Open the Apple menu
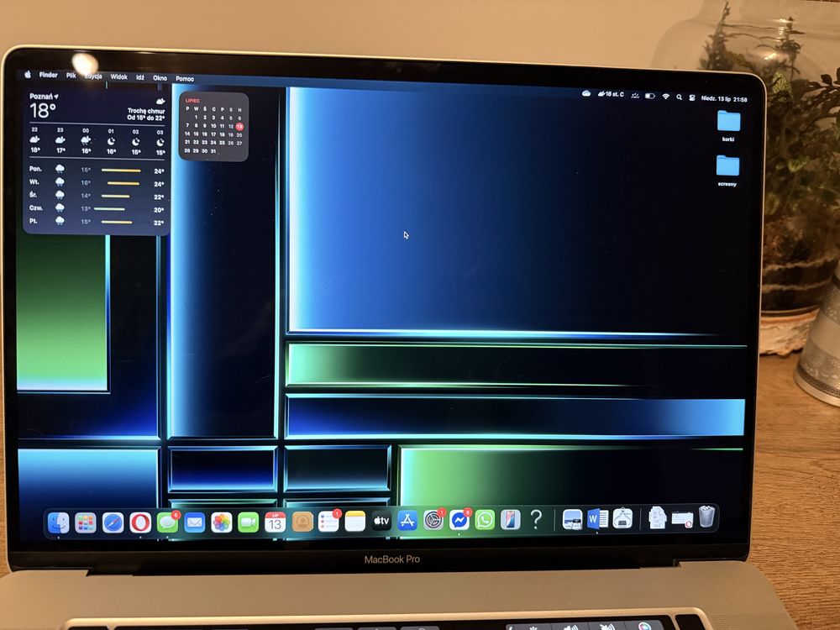This screenshot has width=840, height=630. pyautogui.click(x=28, y=75)
